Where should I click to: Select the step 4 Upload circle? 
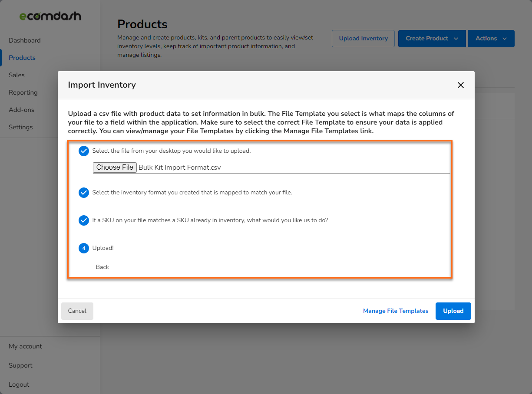(84, 248)
